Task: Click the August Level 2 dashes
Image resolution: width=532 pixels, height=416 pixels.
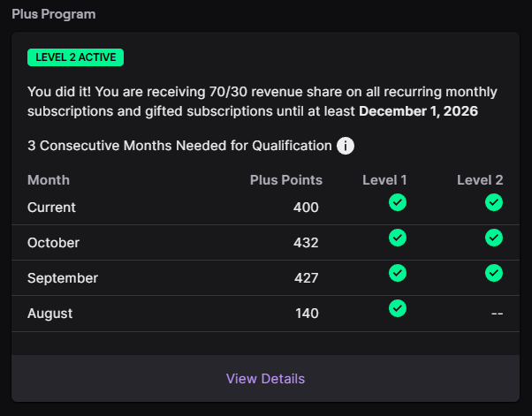Action: tap(498, 314)
